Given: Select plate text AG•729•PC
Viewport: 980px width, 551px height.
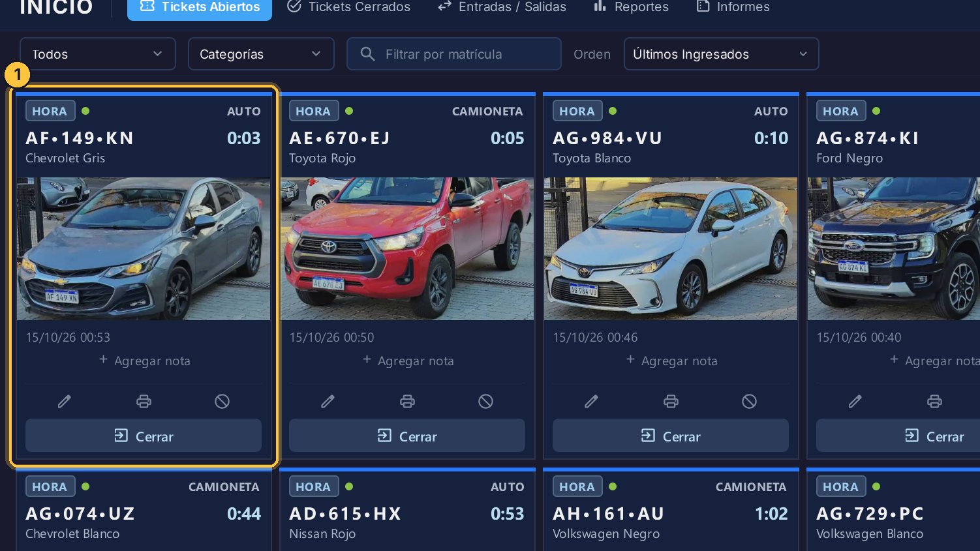Looking at the screenshot, I should tap(870, 514).
